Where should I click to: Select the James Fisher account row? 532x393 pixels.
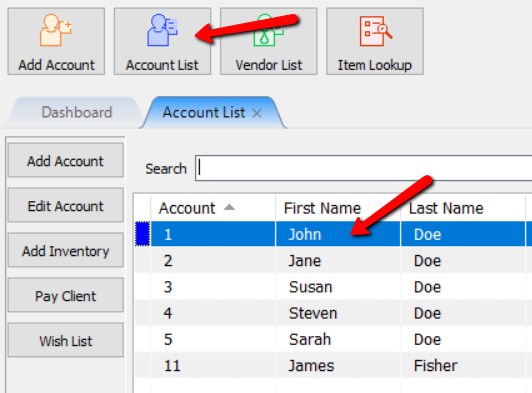point(334,365)
